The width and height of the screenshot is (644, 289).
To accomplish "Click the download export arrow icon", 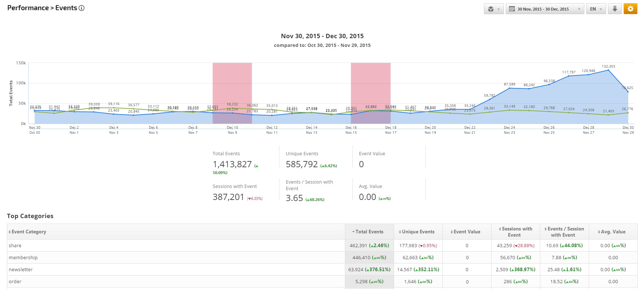I will [615, 9].
